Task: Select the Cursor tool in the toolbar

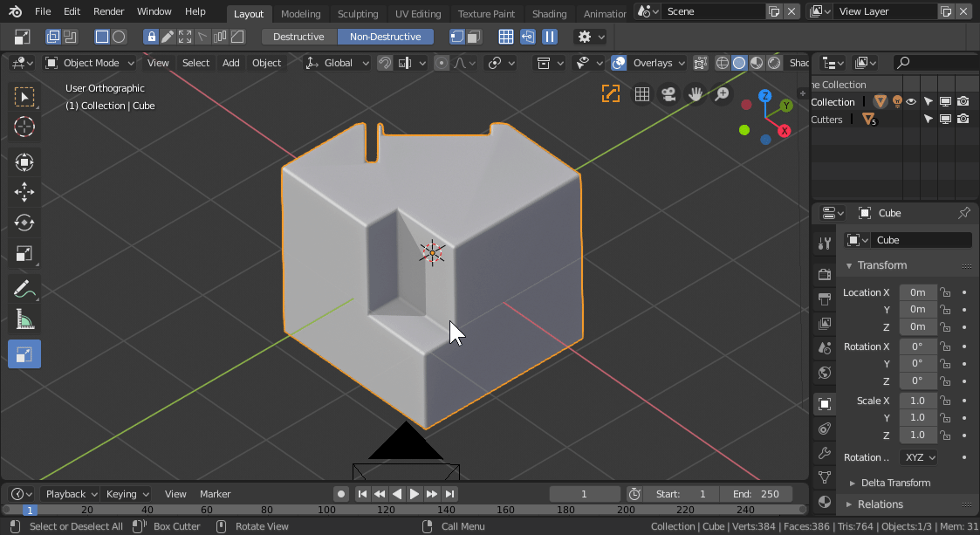Action: (24, 127)
